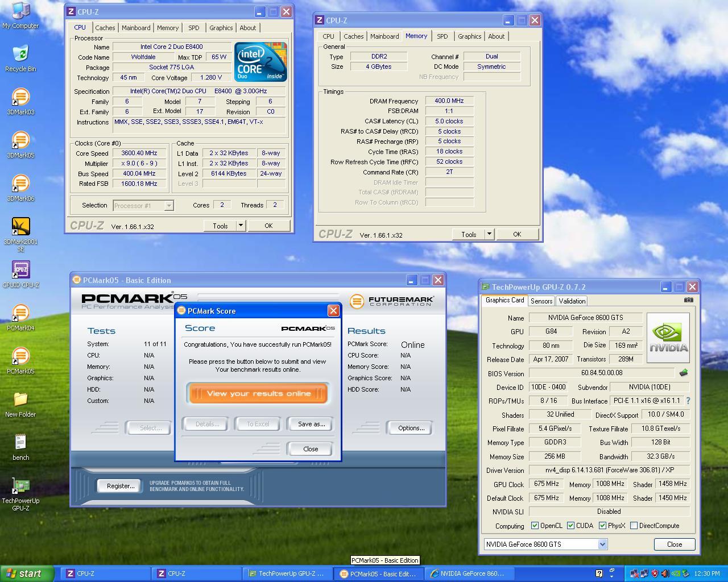Click the BIOS Version 60.84.50.00.08 field

pos(602,373)
